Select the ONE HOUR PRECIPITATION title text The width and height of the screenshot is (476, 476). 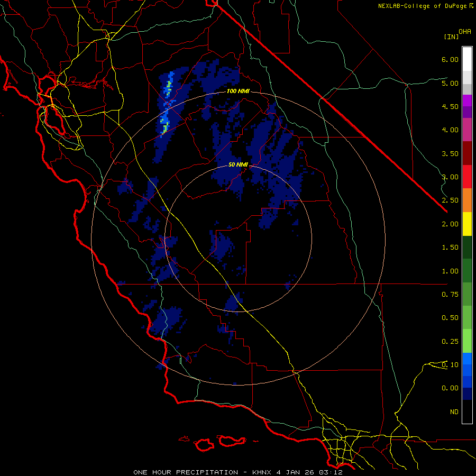186,472
